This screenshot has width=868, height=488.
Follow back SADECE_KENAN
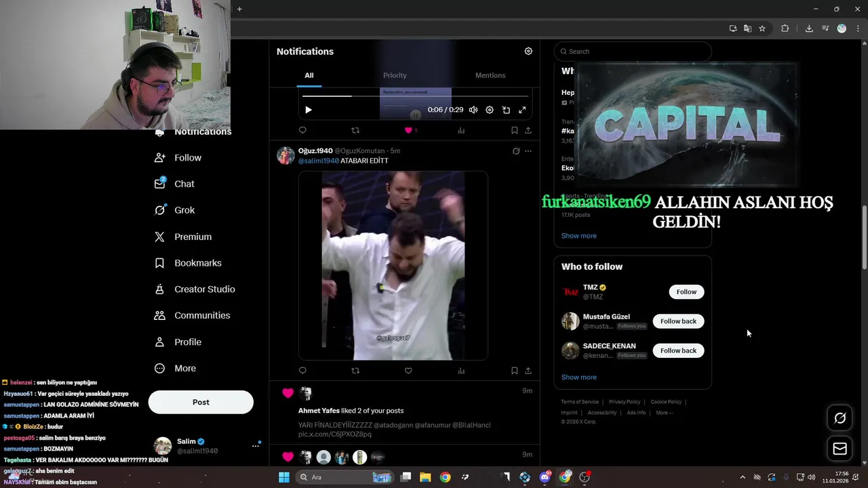[678, 350]
